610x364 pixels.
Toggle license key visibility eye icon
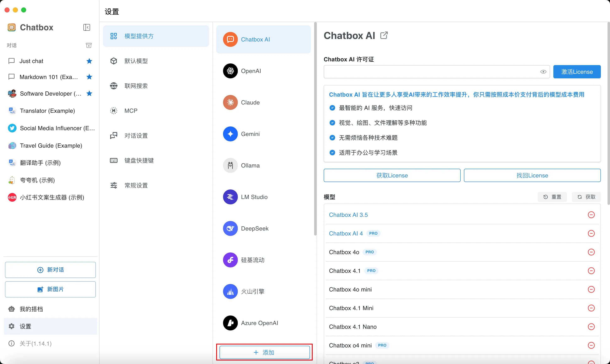(x=543, y=72)
